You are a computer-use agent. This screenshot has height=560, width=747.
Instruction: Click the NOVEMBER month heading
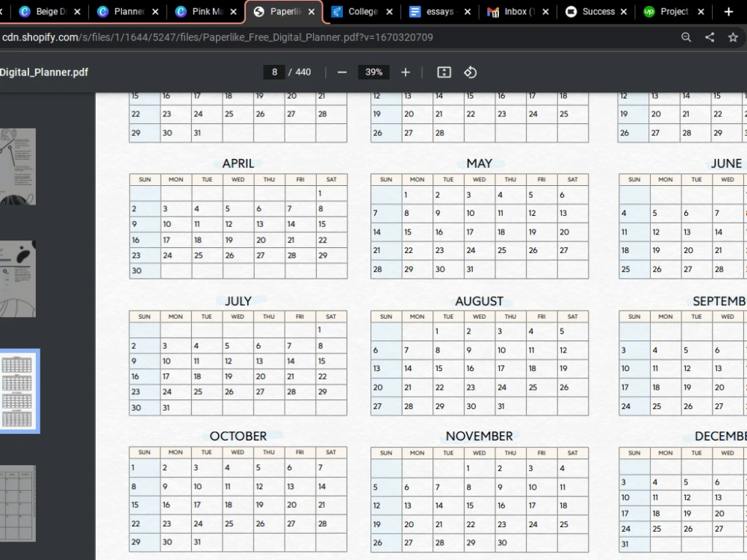(480, 436)
